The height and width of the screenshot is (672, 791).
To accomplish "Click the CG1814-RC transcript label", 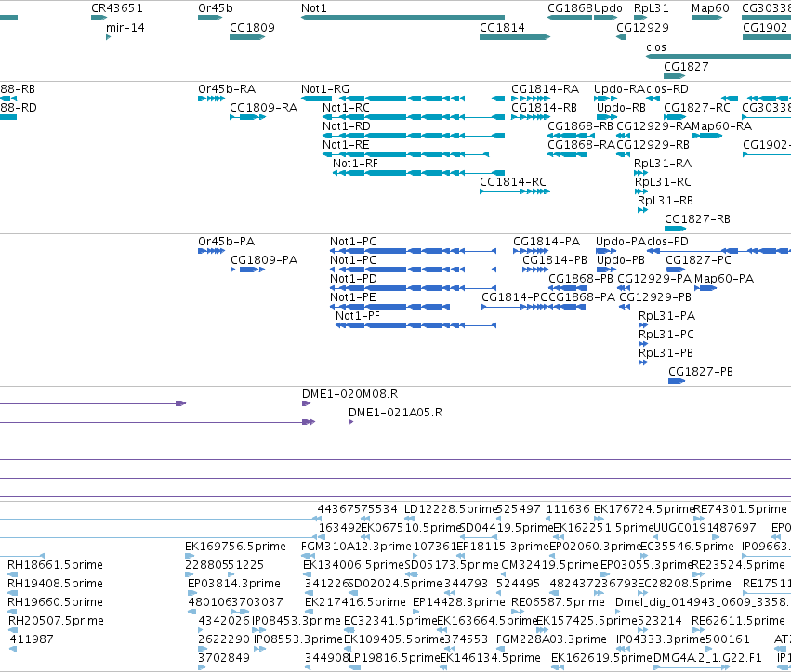I will (x=513, y=182).
